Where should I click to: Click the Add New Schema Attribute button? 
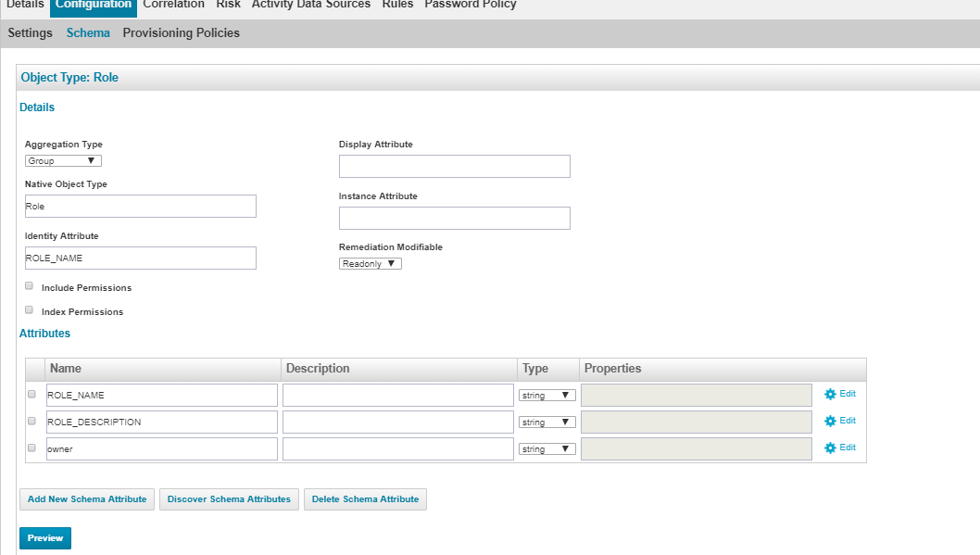tap(86, 498)
